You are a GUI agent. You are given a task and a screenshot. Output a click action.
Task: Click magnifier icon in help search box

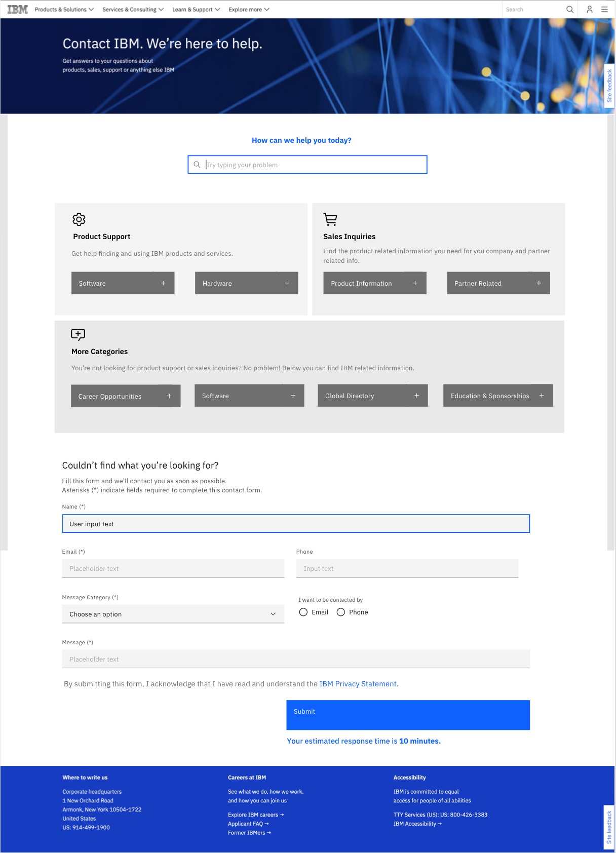[x=197, y=165]
